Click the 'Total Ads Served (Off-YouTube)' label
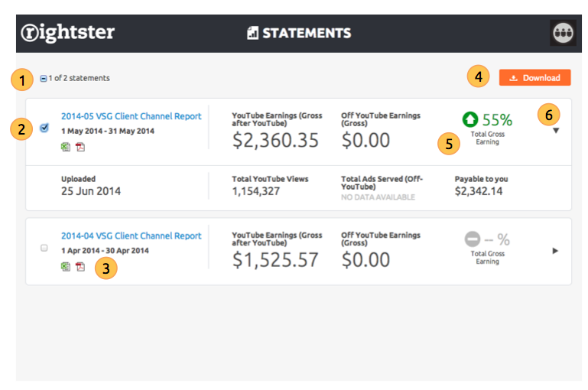 [x=382, y=183]
